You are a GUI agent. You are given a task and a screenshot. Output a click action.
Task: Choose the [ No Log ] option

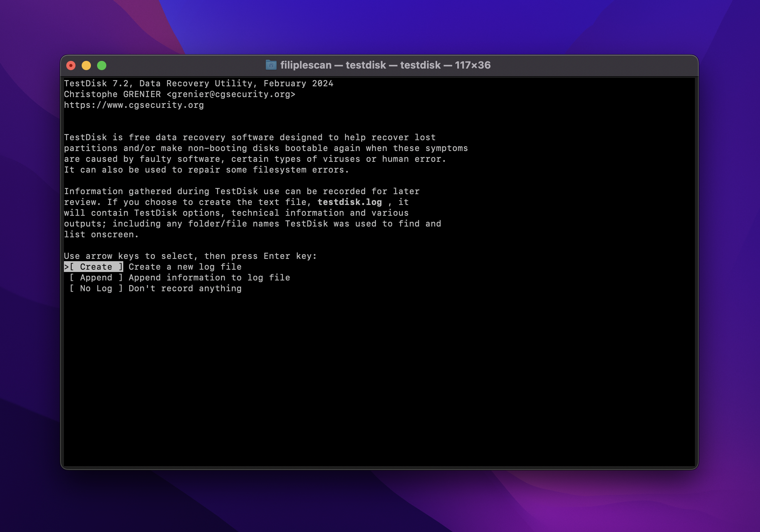point(96,288)
